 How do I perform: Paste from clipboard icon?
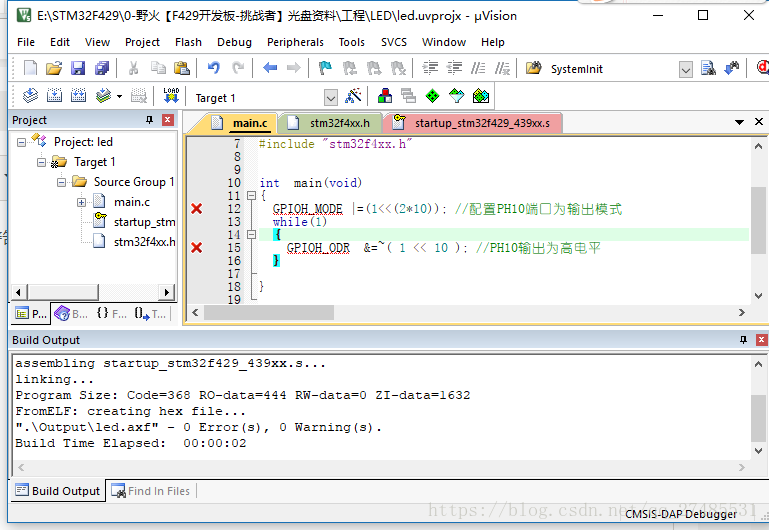[x=182, y=68]
